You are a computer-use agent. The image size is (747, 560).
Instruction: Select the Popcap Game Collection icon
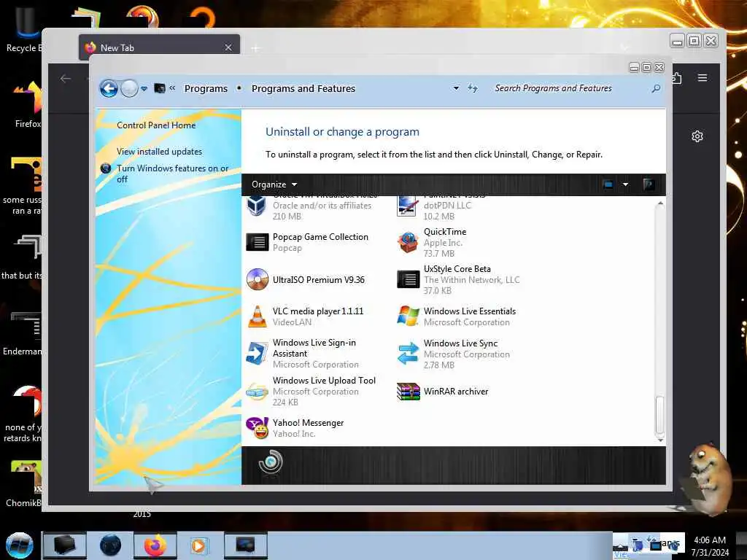258,242
